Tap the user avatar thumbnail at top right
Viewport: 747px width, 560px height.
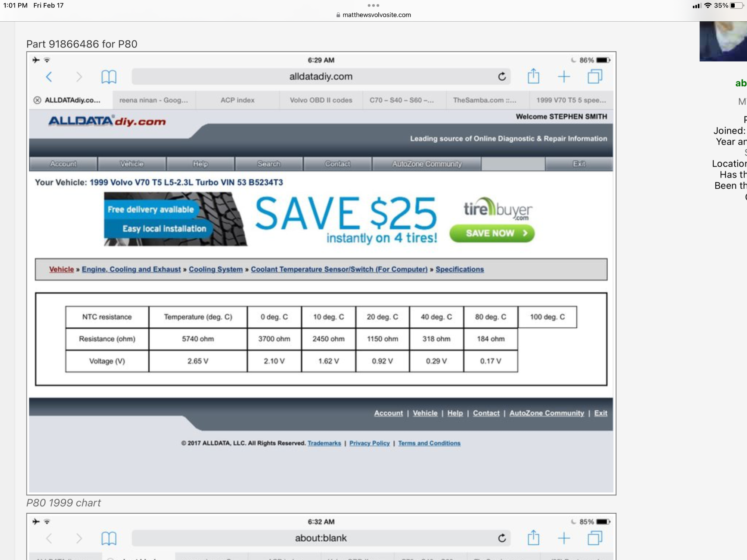(x=723, y=41)
